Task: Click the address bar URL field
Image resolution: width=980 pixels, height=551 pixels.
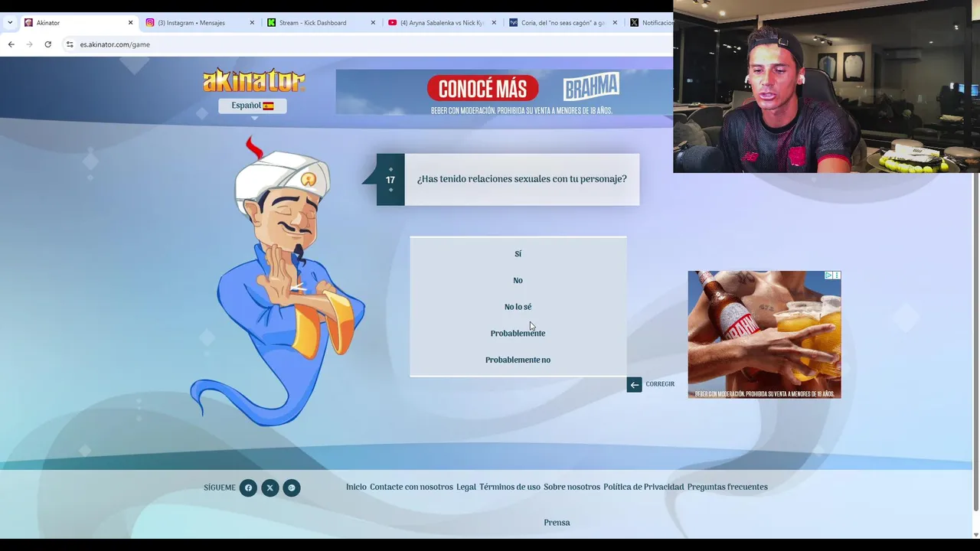Action: tap(367, 44)
